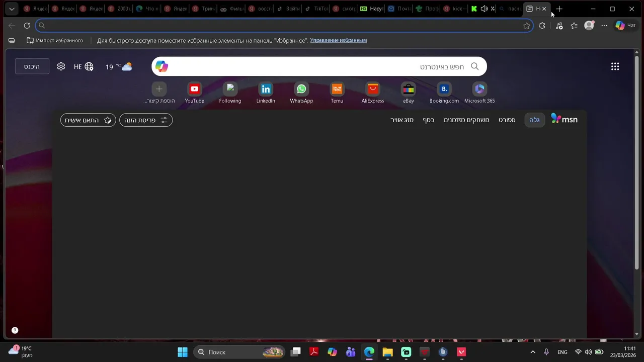Screen dimensions: 644x362
Task: Open a new browser tab
Action: [559, 9]
